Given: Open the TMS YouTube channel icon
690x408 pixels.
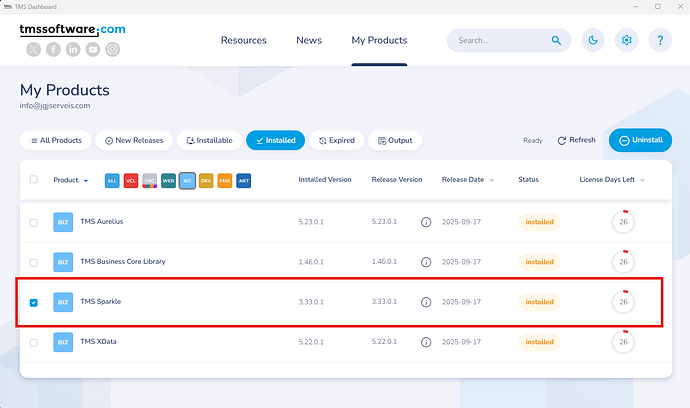Looking at the screenshot, I should (x=93, y=49).
